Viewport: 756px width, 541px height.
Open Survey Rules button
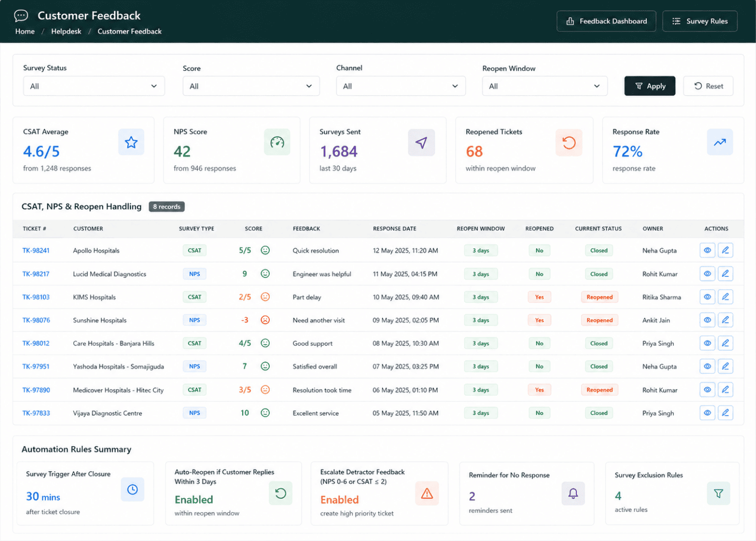coord(700,21)
